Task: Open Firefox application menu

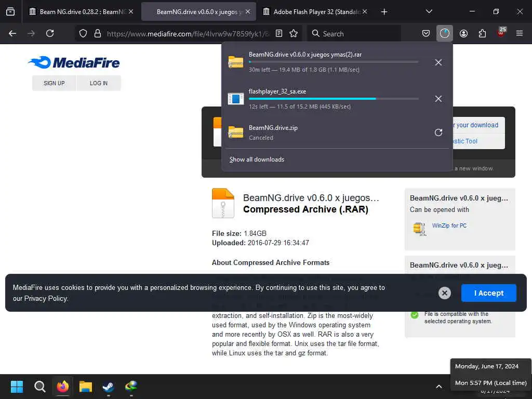Action: (520, 33)
